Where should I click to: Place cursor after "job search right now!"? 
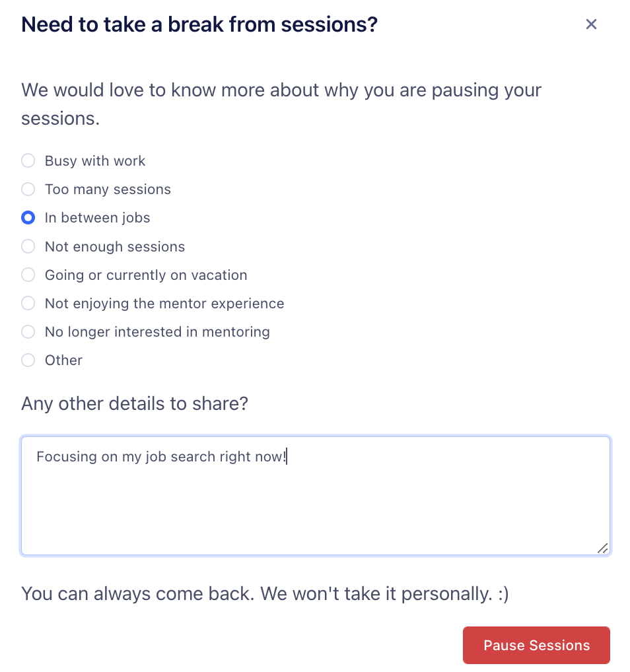pos(287,456)
